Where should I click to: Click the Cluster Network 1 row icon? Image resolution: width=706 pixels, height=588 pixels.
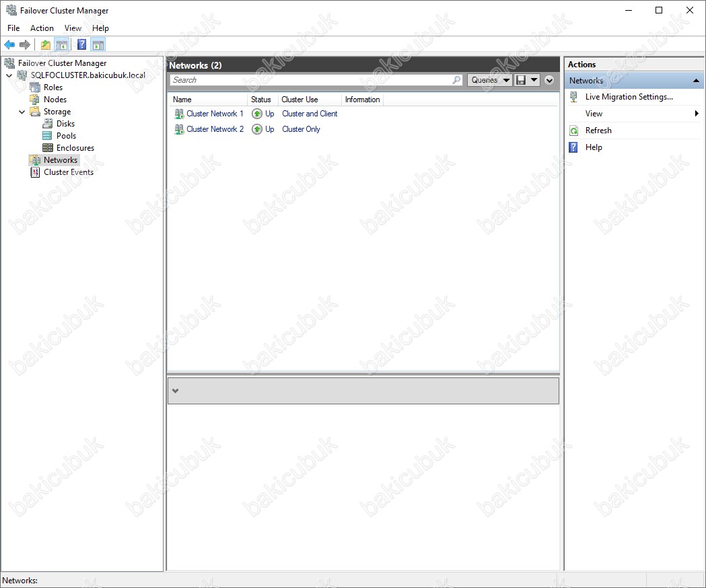179,114
